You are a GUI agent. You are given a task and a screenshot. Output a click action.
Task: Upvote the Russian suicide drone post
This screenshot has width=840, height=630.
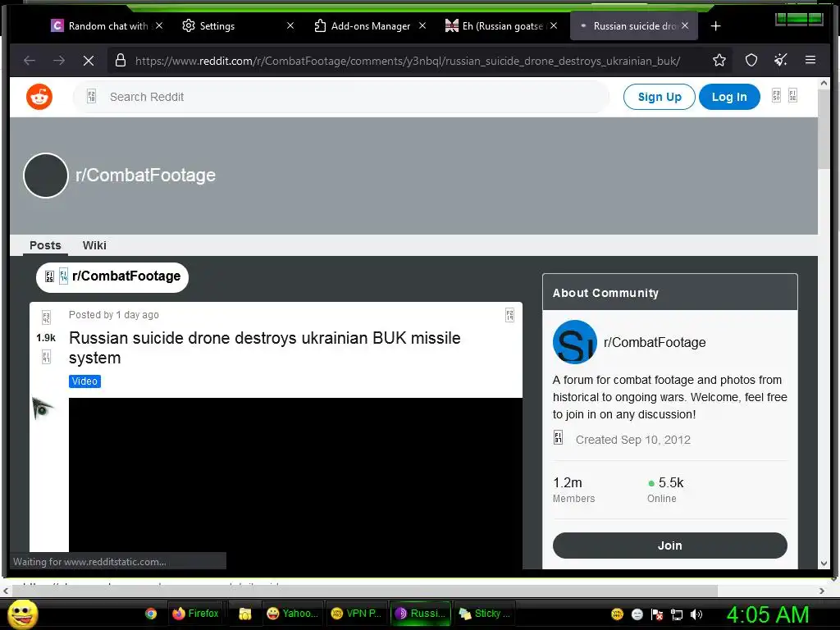point(47,317)
